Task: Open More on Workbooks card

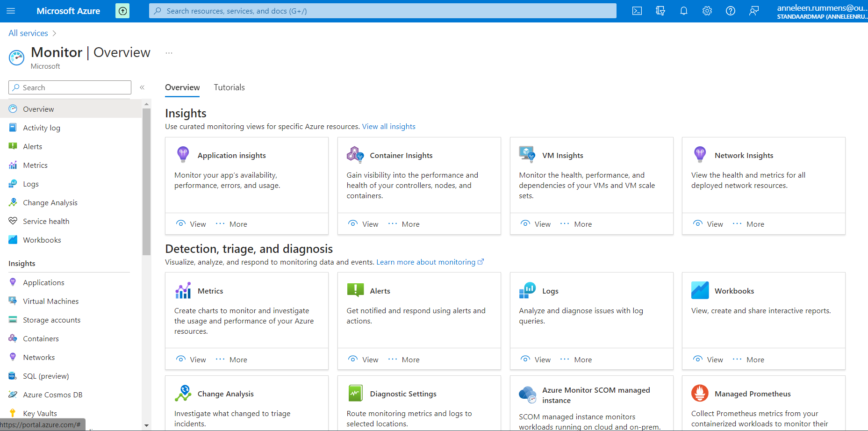Action: [x=748, y=359]
